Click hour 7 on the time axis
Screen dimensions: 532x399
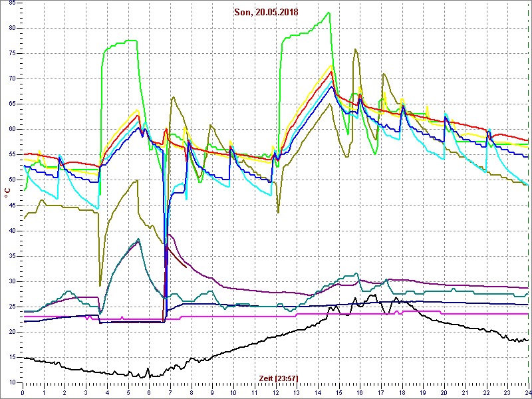[x=170, y=392]
